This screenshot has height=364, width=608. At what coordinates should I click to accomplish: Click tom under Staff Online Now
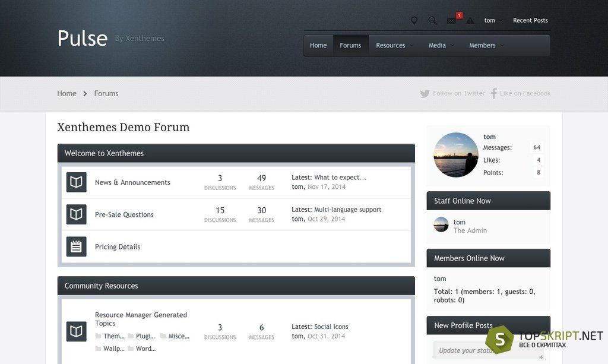click(460, 222)
